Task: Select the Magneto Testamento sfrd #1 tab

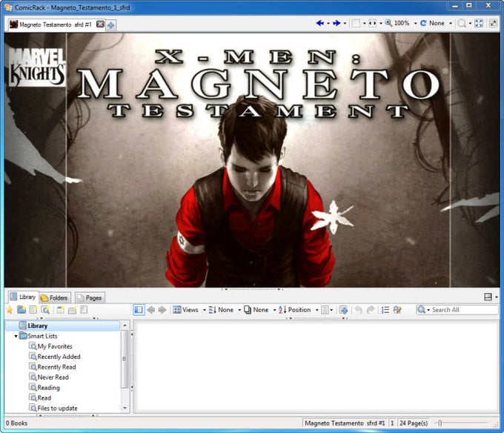Action: pyautogui.click(x=56, y=24)
